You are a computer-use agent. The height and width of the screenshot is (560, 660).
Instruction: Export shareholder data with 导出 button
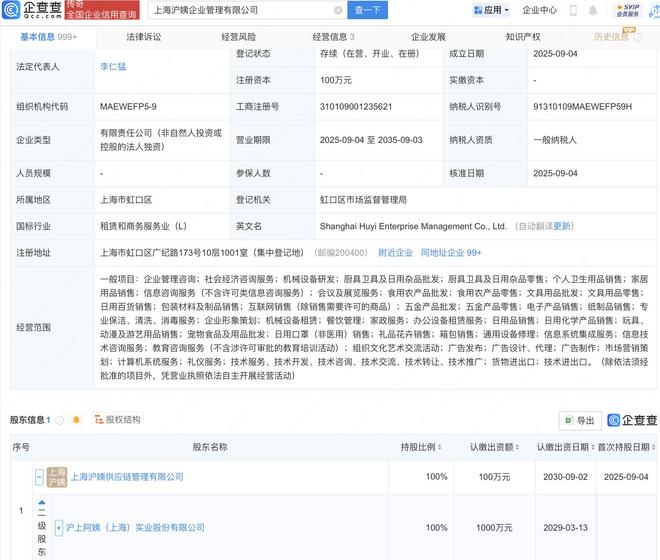579,421
